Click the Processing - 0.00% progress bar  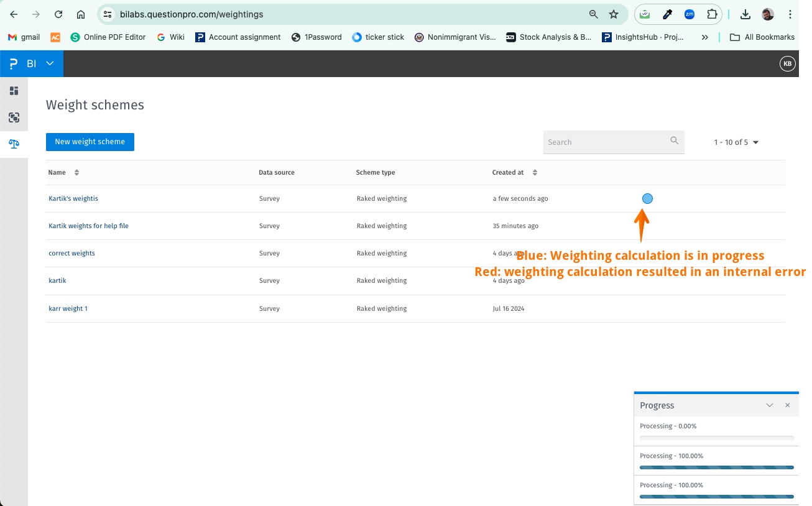(717, 438)
